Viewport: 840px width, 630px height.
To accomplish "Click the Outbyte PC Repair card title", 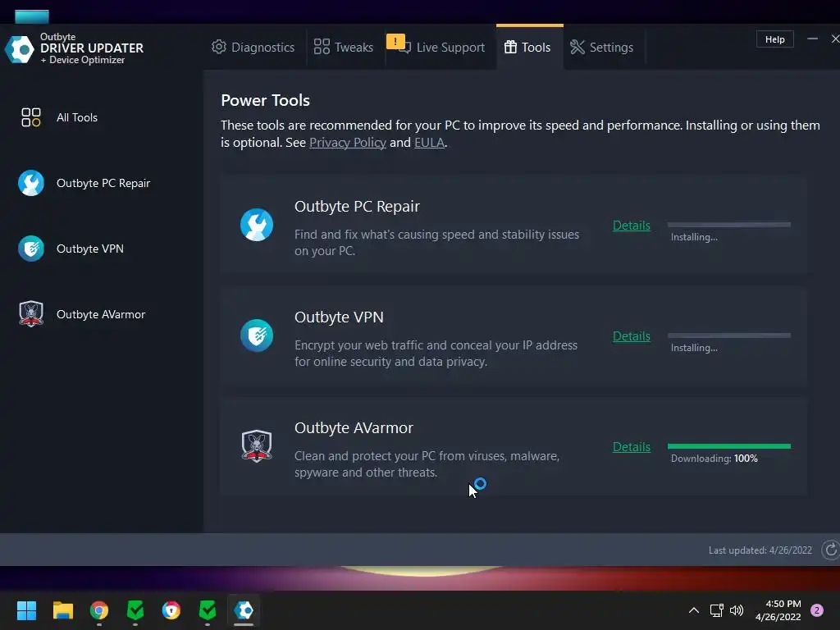I will (x=357, y=206).
